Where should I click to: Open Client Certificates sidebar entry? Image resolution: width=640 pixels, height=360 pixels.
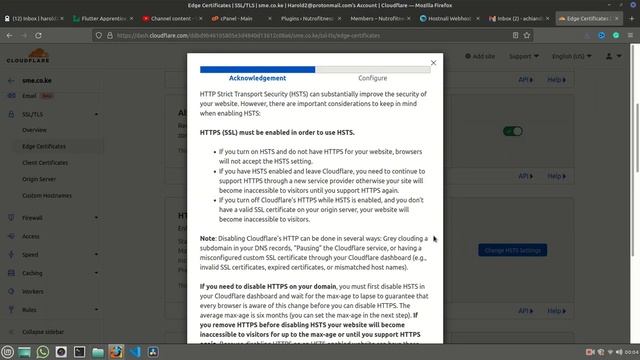(45, 162)
